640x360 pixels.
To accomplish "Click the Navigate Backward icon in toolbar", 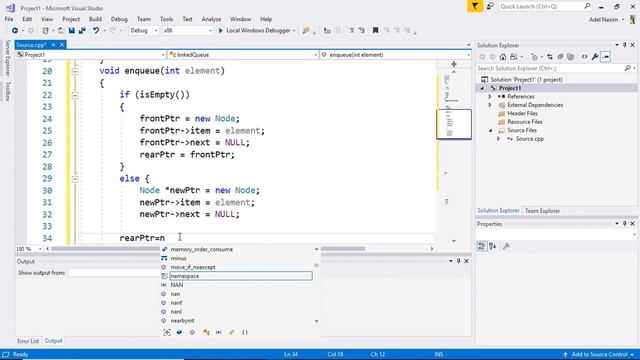I will pyautogui.click(x=15, y=31).
